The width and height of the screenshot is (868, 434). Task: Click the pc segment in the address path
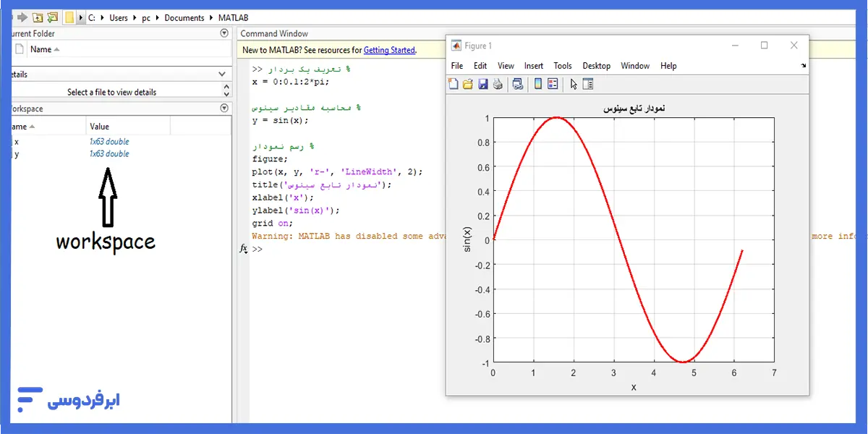pos(146,18)
